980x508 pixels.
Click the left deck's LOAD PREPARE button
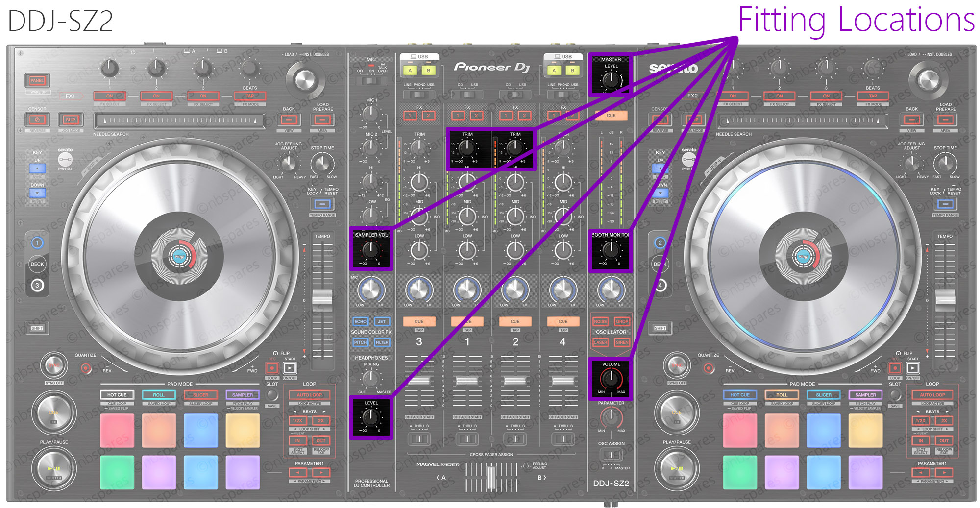pos(322,120)
